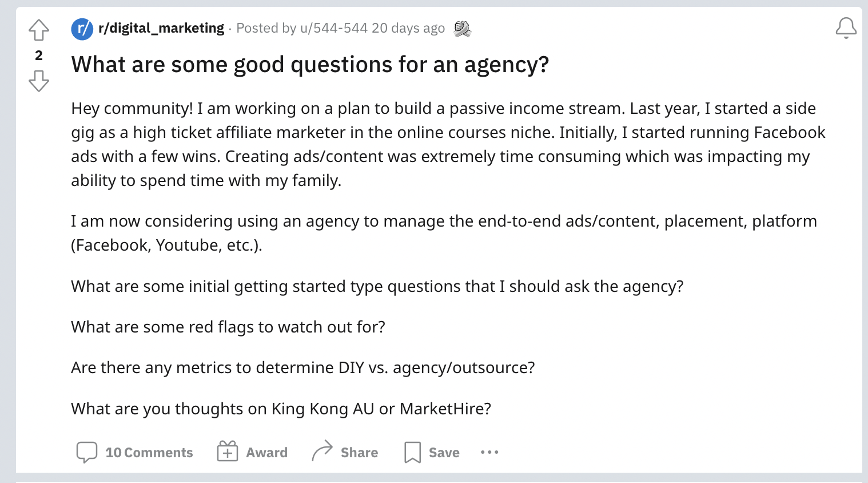Click the Share arrow icon
This screenshot has height=483, width=868.
[x=322, y=451]
